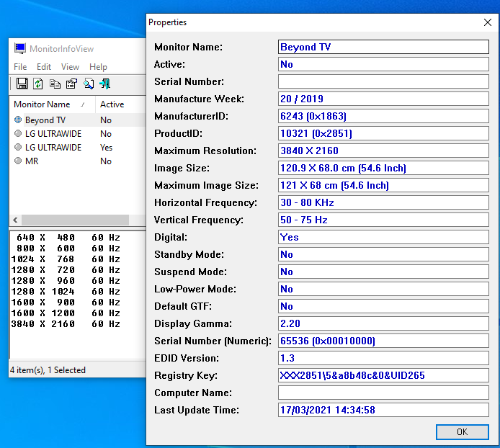Click the Exit door toolbar icon

click(105, 84)
